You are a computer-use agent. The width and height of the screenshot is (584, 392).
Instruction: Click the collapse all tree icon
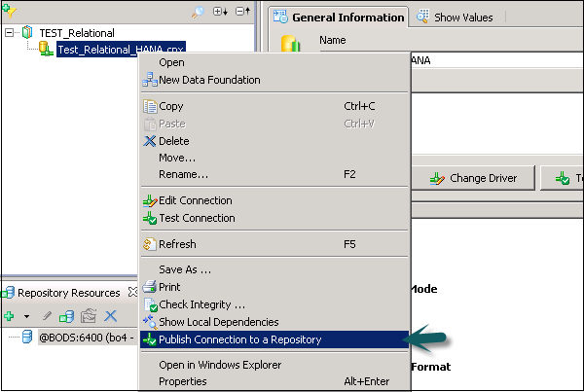tap(241, 10)
